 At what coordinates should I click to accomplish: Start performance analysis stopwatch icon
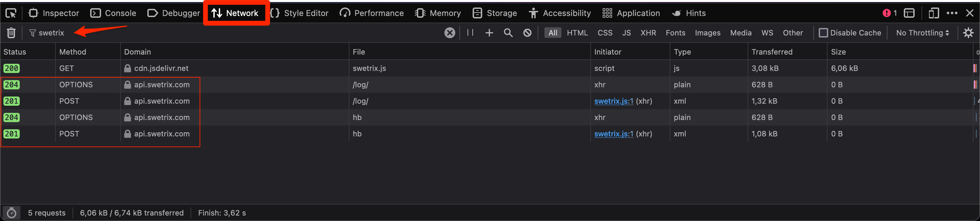[x=12, y=212]
